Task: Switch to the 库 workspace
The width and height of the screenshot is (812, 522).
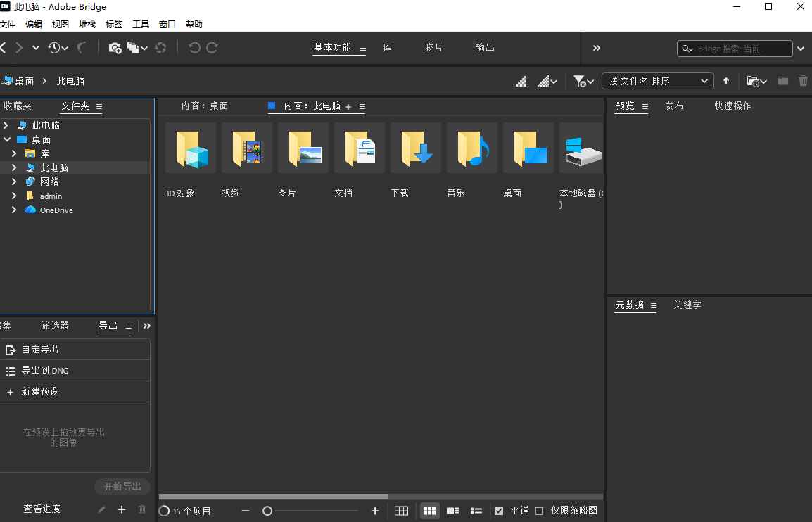Action: coord(388,48)
